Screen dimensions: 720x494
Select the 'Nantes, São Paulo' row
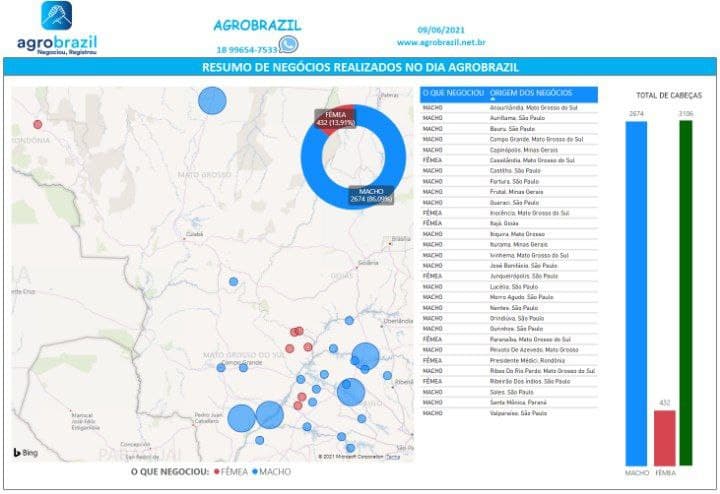tap(509, 308)
